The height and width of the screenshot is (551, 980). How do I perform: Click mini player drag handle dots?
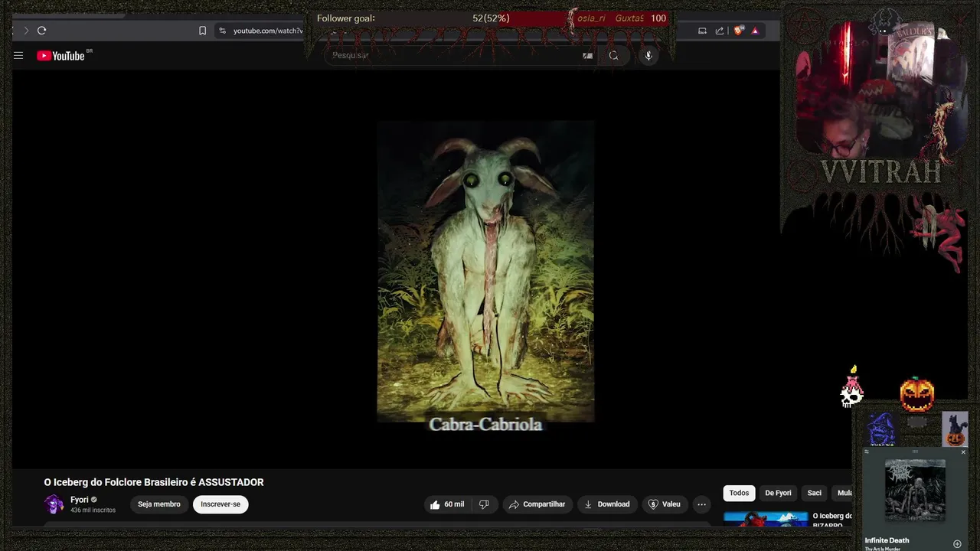[915, 452]
